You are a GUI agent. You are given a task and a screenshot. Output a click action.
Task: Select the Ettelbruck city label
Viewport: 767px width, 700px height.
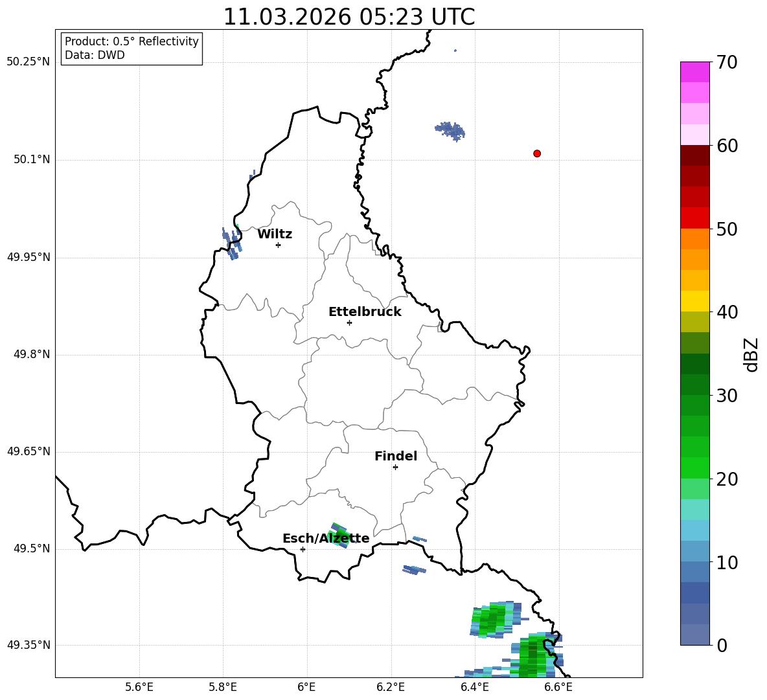(x=365, y=312)
